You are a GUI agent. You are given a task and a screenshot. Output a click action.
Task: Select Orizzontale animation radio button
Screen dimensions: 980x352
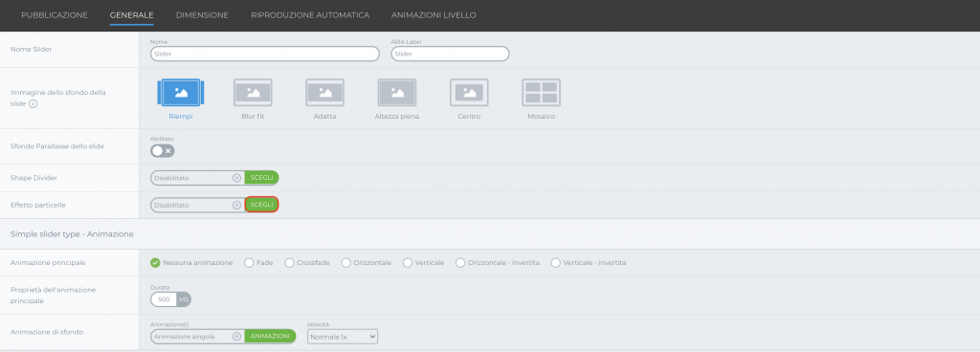[345, 263]
